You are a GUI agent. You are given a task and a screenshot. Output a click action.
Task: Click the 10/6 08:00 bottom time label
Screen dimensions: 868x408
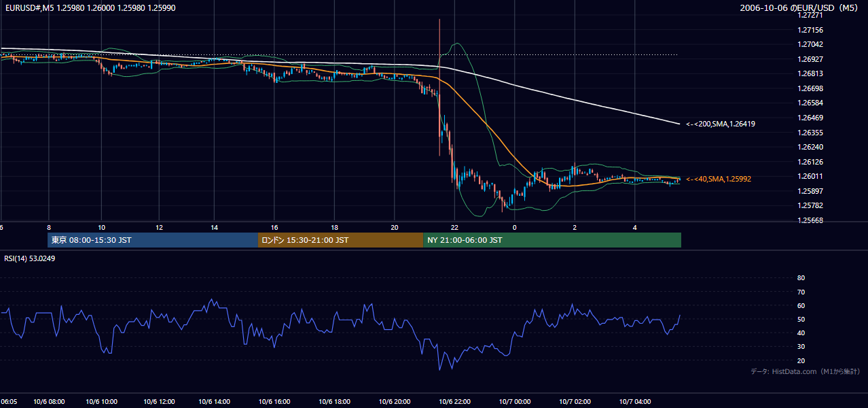[x=49, y=402]
